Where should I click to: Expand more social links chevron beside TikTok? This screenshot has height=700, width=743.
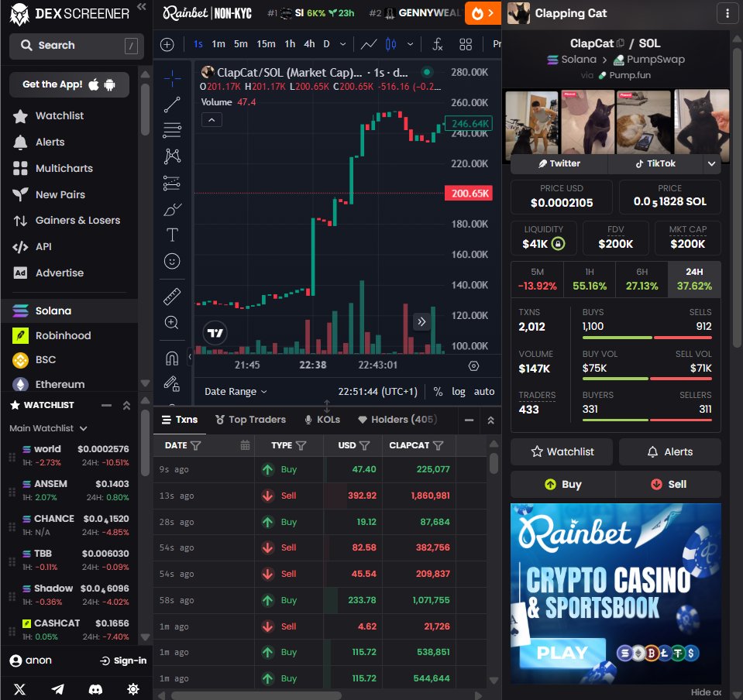(711, 163)
